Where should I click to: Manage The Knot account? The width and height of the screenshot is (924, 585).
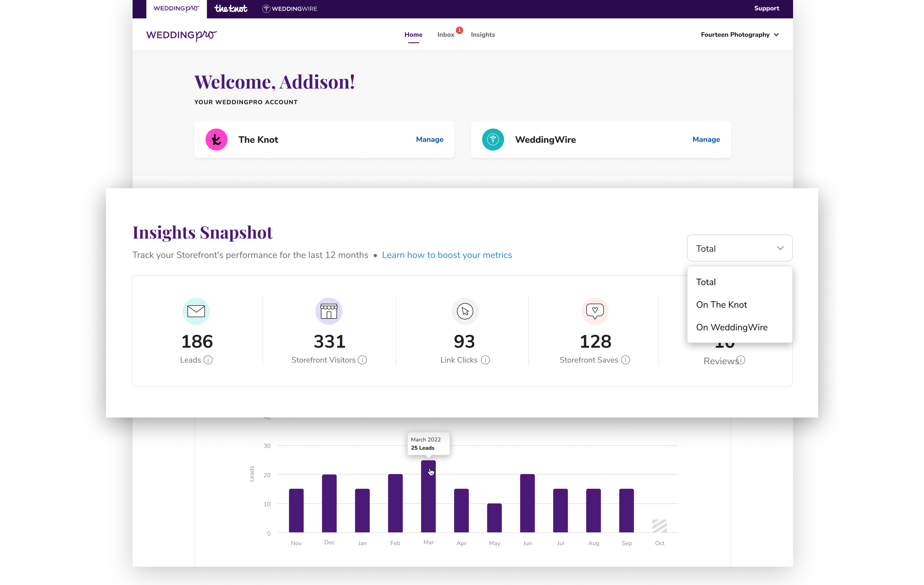(x=429, y=139)
